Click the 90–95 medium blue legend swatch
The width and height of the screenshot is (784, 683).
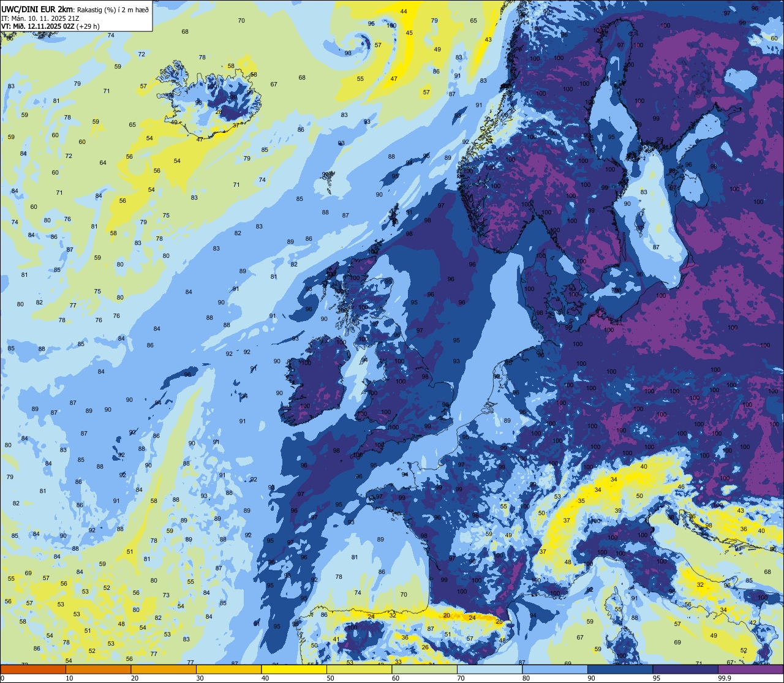point(620,669)
